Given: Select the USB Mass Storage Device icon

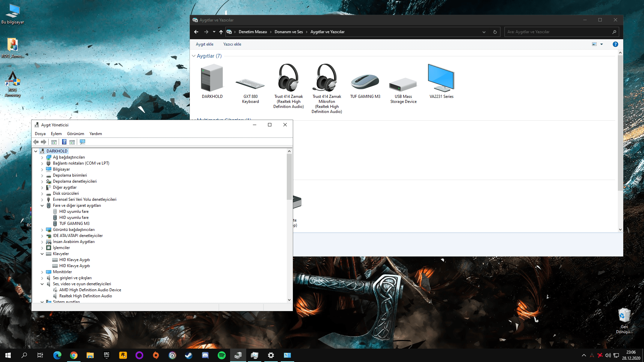Looking at the screenshot, I should tap(403, 84).
